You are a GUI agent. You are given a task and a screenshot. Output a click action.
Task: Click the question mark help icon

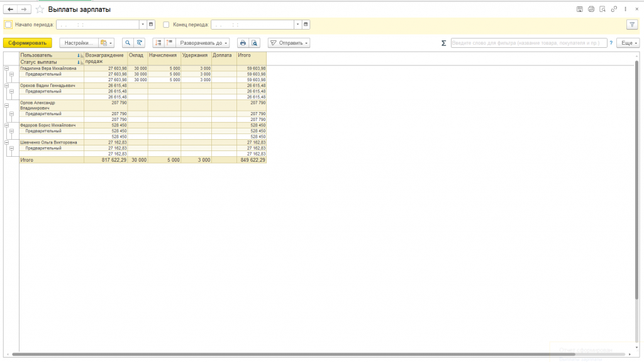click(611, 43)
